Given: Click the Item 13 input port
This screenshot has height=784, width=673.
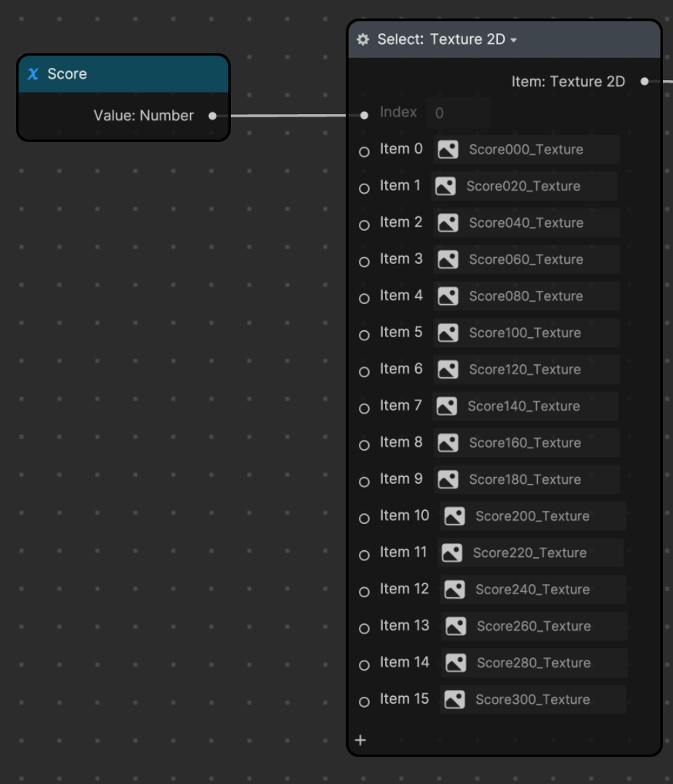Looking at the screenshot, I should (364, 628).
